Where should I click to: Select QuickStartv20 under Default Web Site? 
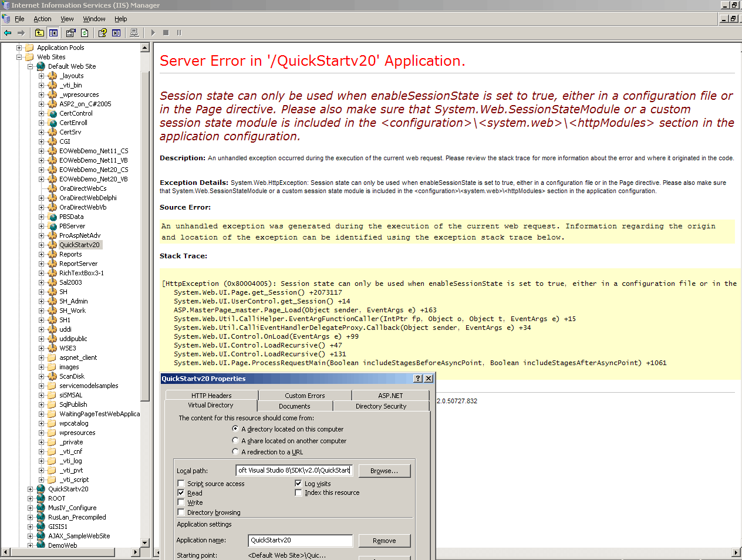point(79,245)
